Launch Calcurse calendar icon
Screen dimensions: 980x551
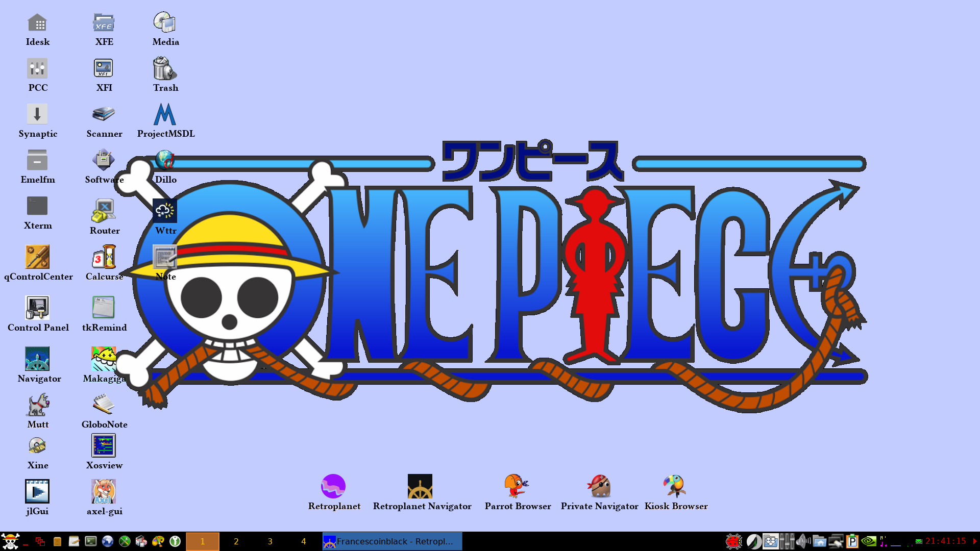point(104,257)
